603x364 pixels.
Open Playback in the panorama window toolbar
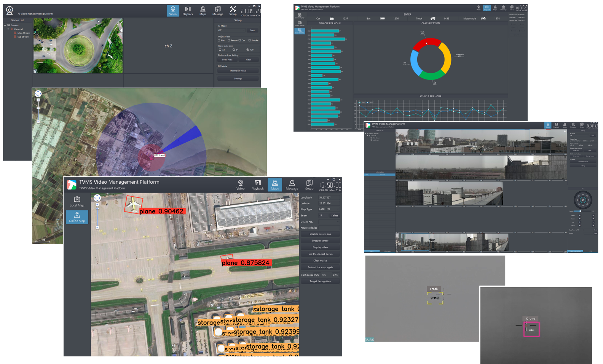556,125
